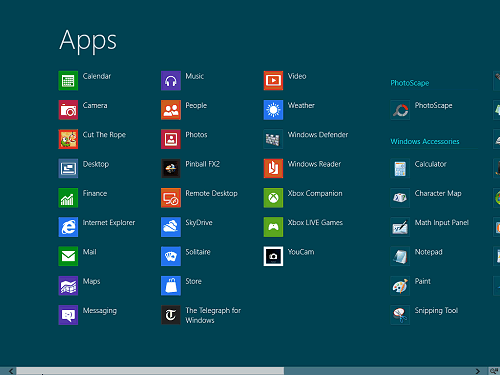The height and width of the screenshot is (375, 500).
Task: Open the Cut The Rope game icon
Action: coord(68,139)
